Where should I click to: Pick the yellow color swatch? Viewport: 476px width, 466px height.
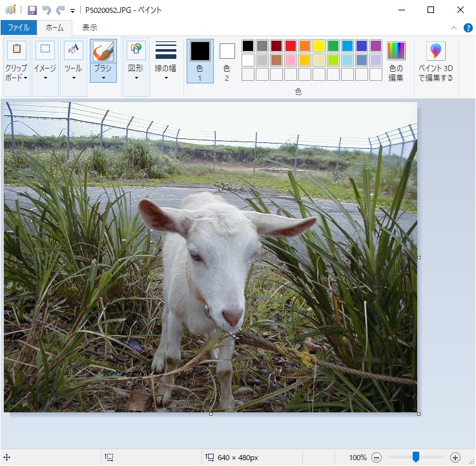point(319,46)
